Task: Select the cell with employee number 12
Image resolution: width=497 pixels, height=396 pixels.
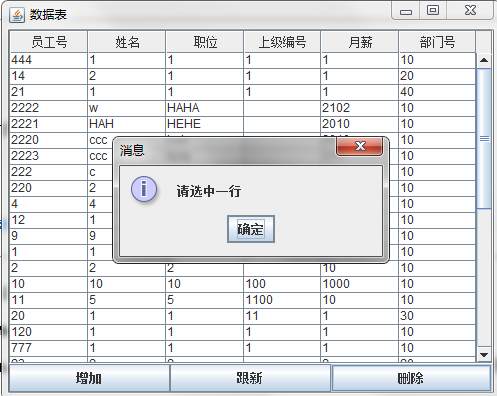Action: tap(49, 220)
